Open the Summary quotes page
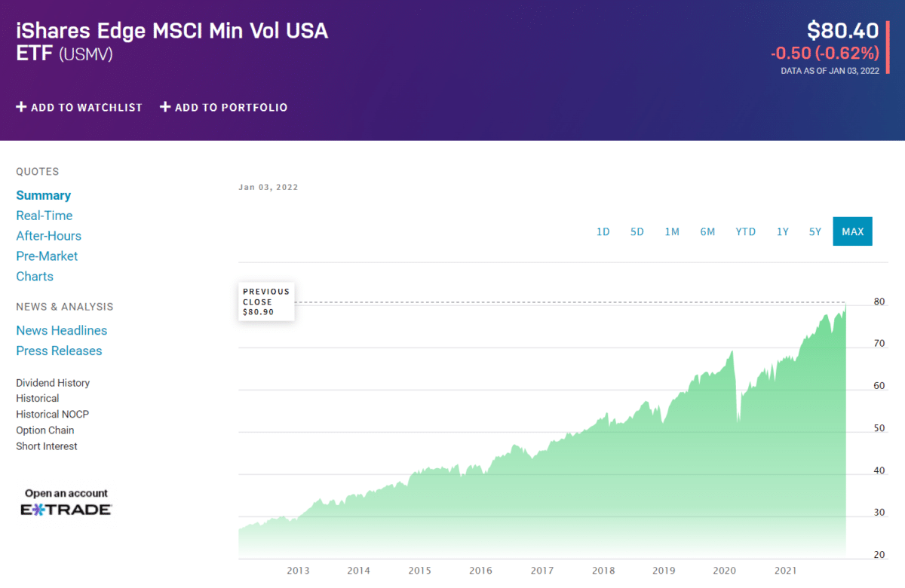 coord(44,195)
